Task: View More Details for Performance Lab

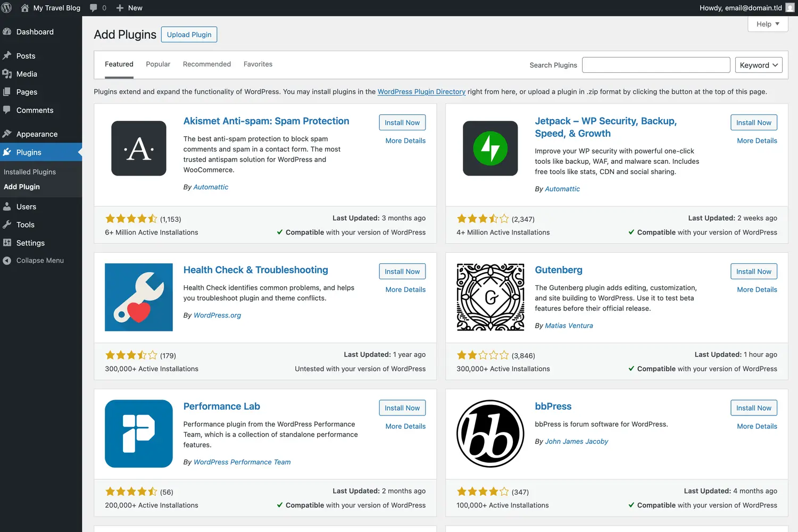Action: click(405, 427)
